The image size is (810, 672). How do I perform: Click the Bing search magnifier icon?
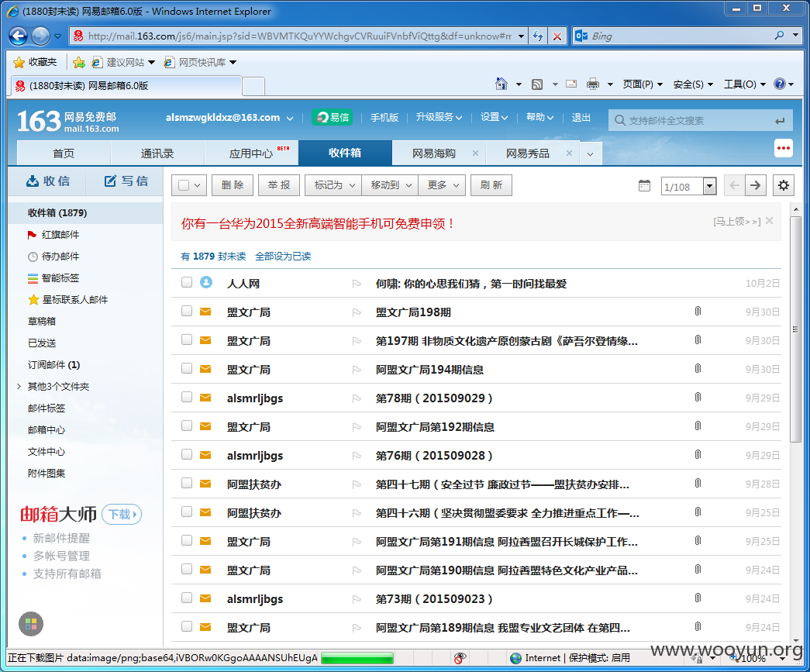point(779,35)
